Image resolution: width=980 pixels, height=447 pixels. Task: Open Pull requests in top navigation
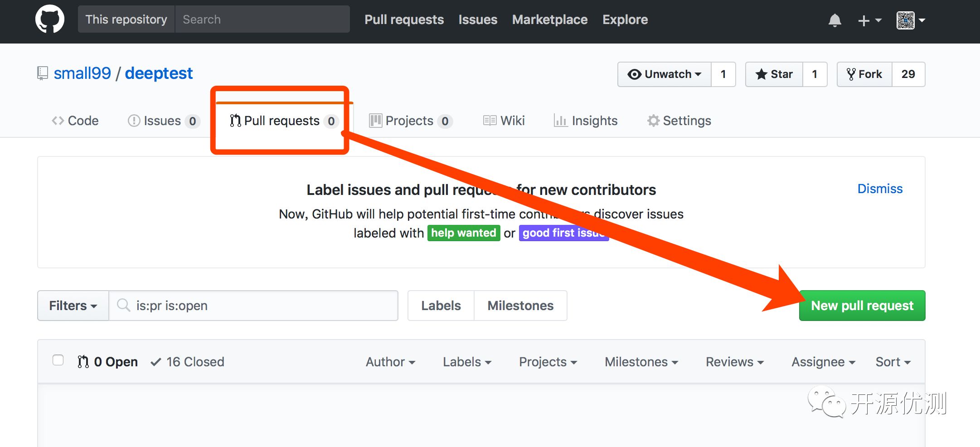point(404,19)
